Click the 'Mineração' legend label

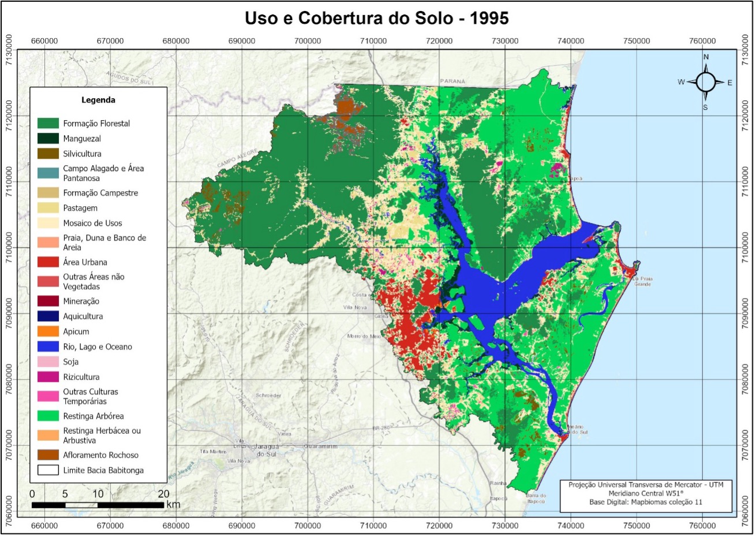(81, 301)
